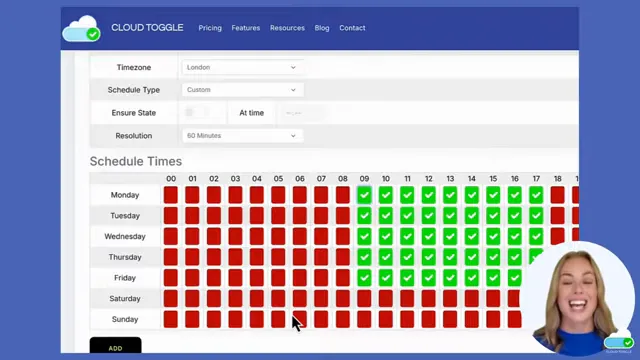The width and height of the screenshot is (640, 360).
Task: Open the Features menu item
Action: (x=246, y=28)
